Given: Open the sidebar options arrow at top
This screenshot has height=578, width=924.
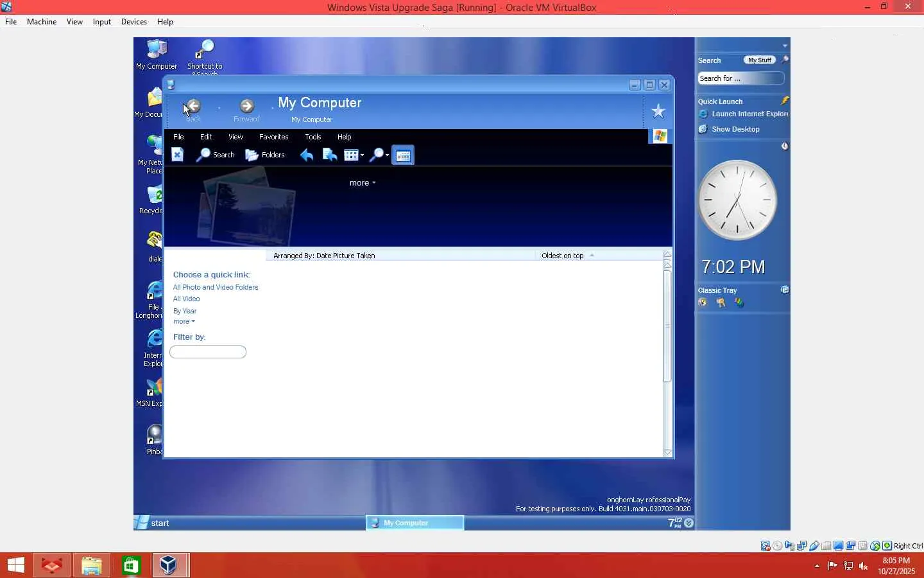Looking at the screenshot, I should point(785,46).
